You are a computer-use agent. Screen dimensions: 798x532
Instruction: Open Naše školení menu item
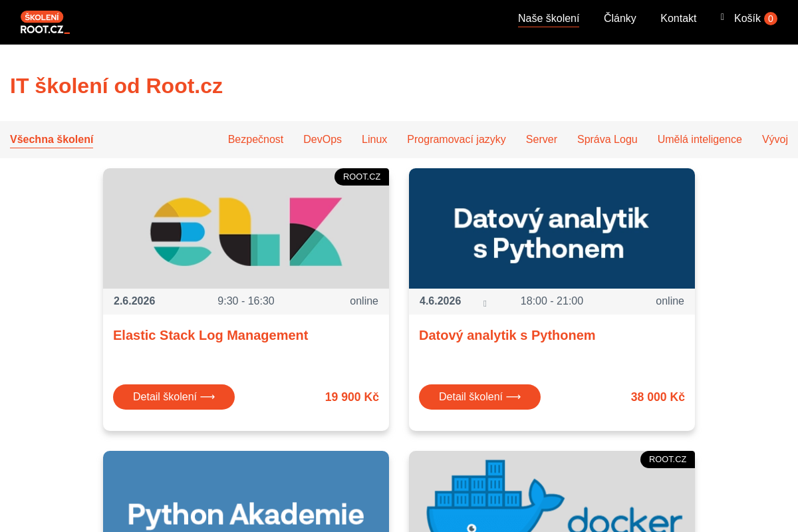click(549, 19)
